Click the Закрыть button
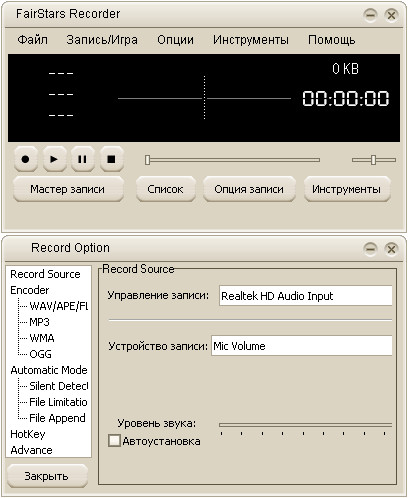The width and height of the screenshot is (408, 498). [x=47, y=476]
